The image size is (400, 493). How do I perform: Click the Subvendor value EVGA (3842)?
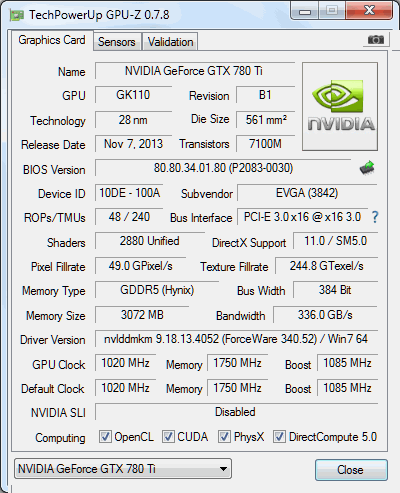pos(307,193)
